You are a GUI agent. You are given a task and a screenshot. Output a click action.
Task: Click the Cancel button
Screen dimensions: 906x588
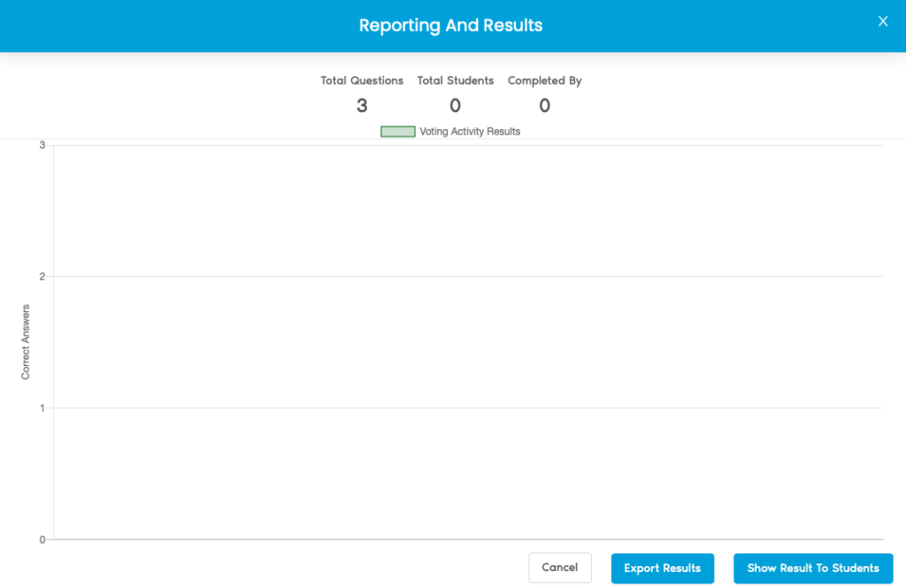coord(559,567)
